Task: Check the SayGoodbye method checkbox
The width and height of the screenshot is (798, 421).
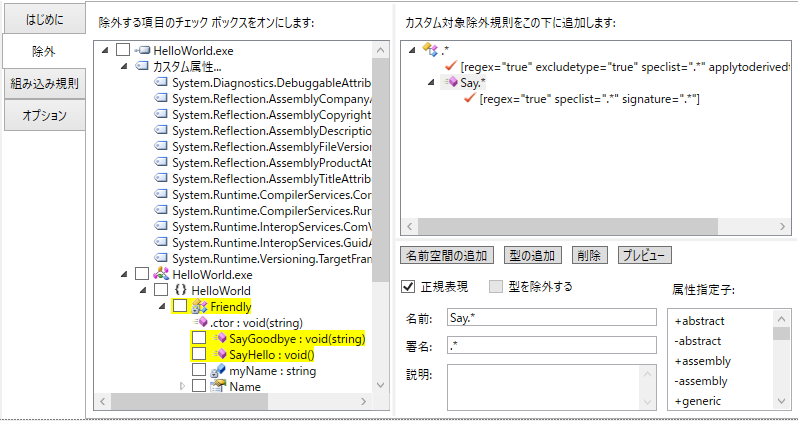Action: 198,338
